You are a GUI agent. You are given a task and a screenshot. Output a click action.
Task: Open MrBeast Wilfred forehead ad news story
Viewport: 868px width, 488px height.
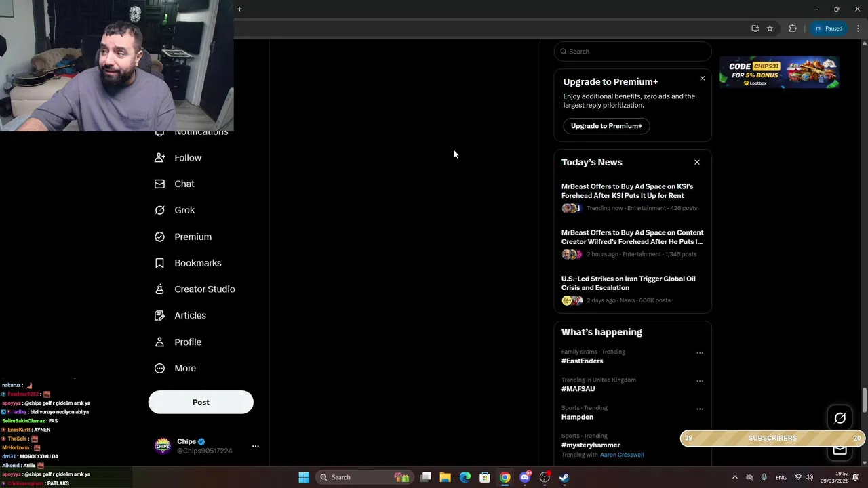coord(632,237)
